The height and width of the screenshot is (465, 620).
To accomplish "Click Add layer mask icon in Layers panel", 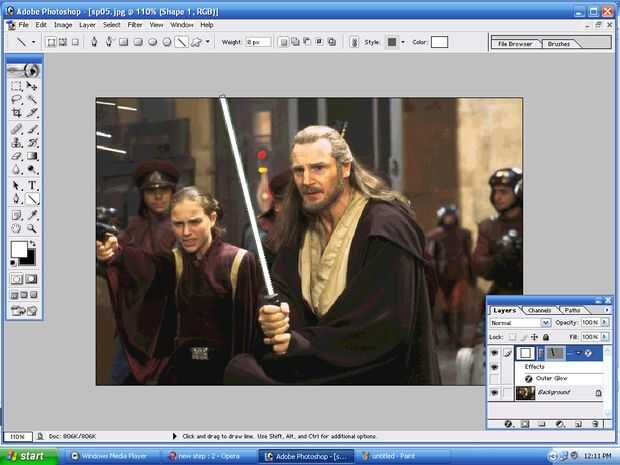I will [x=525, y=424].
